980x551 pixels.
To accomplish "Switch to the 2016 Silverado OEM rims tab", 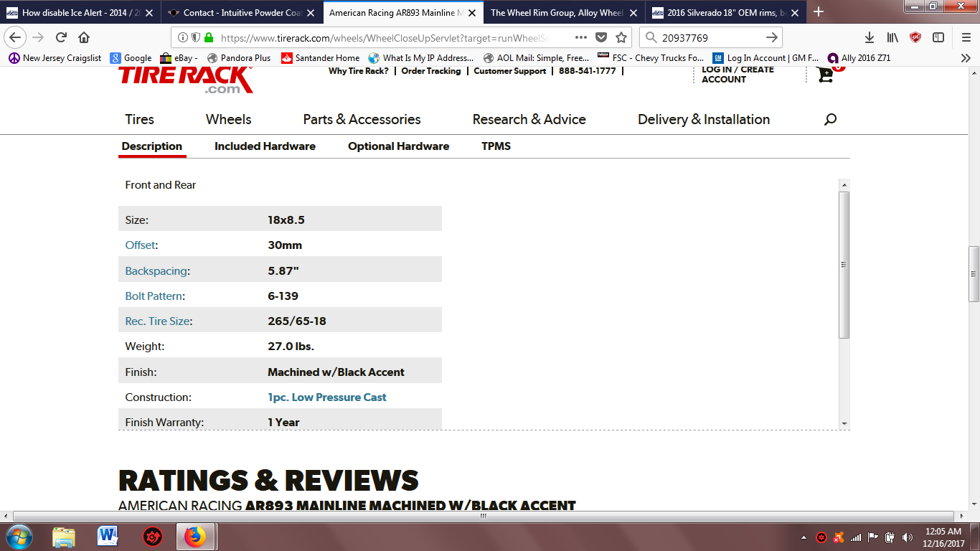I will [x=725, y=12].
